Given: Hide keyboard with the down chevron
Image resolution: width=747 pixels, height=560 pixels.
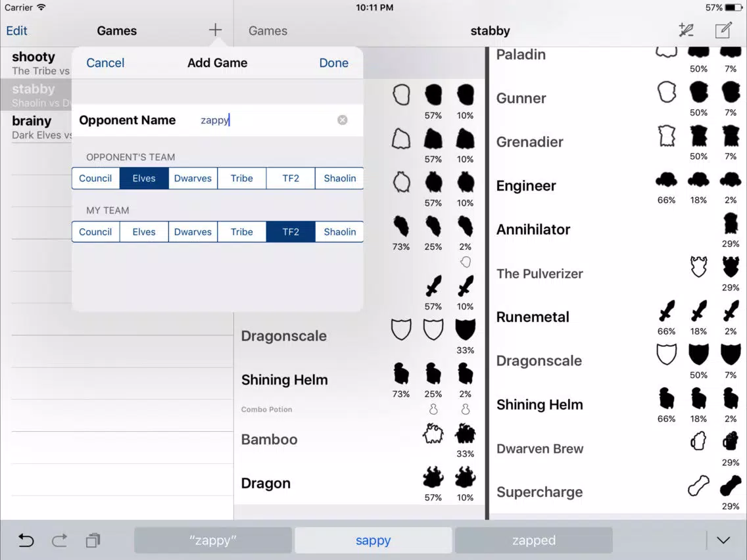Looking at the screenshot, I should (723, 540).
